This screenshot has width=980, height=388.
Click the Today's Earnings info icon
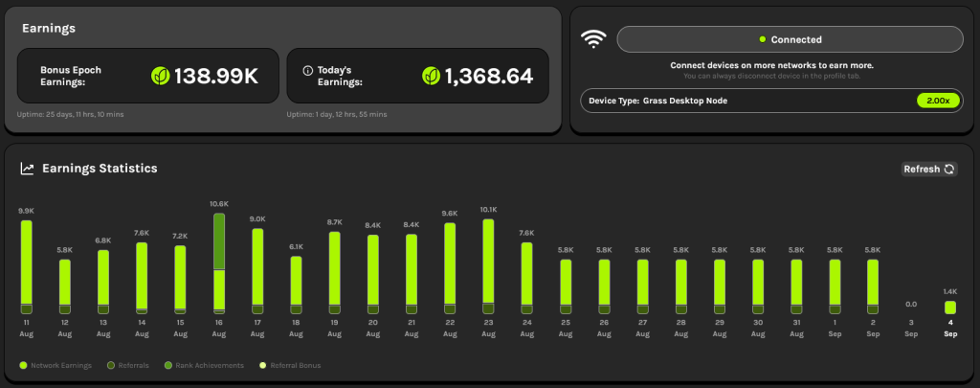[x=307, y=71]
